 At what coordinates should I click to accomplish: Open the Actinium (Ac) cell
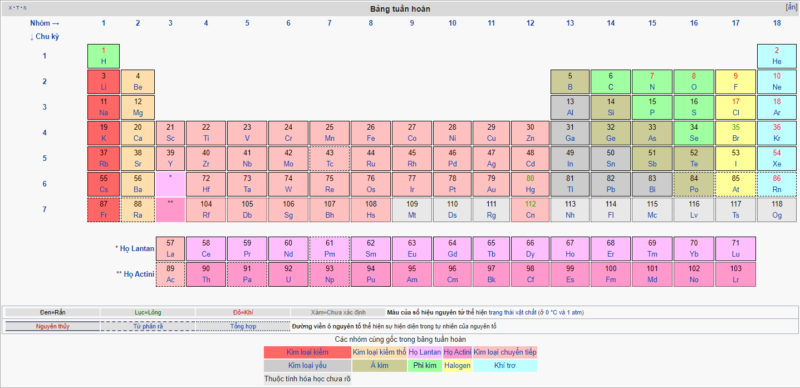coord(170,274)
